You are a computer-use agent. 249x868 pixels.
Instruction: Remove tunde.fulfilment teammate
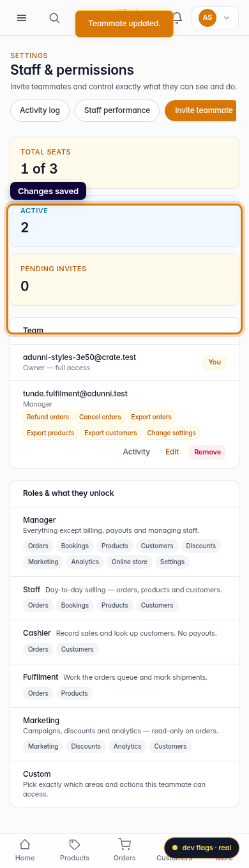coord(207,452)
